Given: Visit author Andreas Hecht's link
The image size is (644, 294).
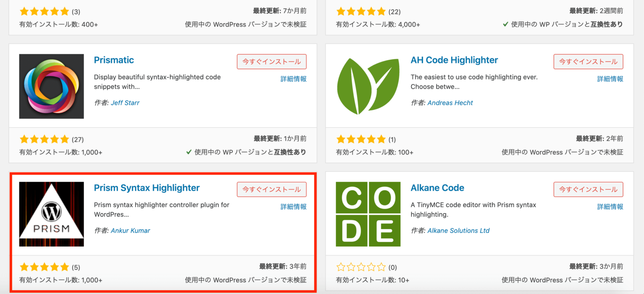Looking at the screenshot, I should (x=450, y=103).
